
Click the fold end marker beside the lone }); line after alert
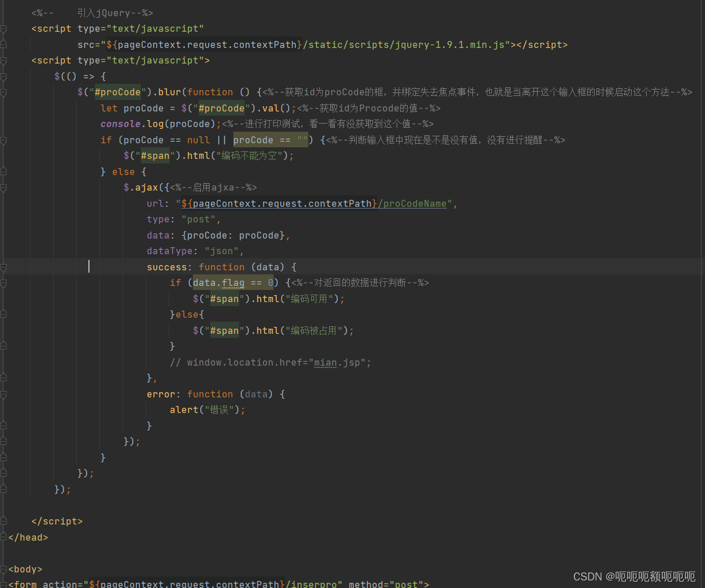click(x=3, y=442)
